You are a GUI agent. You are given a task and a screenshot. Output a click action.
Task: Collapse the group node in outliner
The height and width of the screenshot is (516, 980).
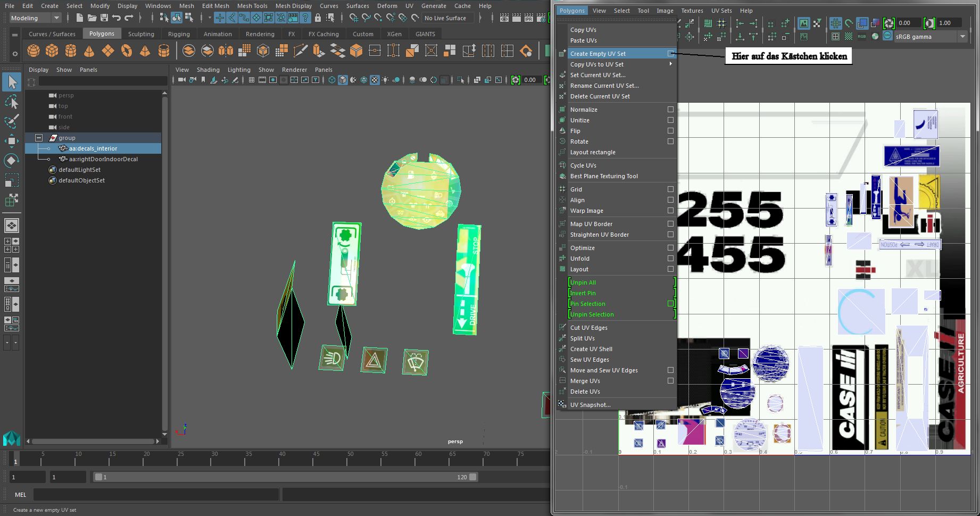[x=39, y=138]
